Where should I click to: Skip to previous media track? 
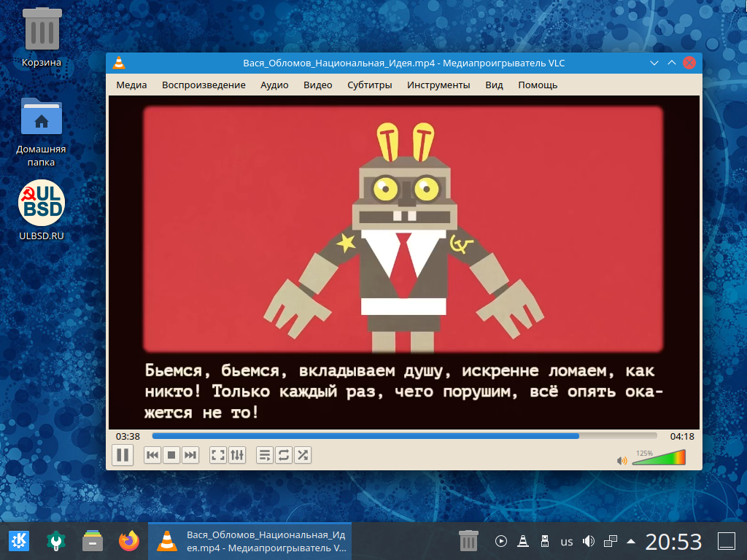(x=152, y=456)
